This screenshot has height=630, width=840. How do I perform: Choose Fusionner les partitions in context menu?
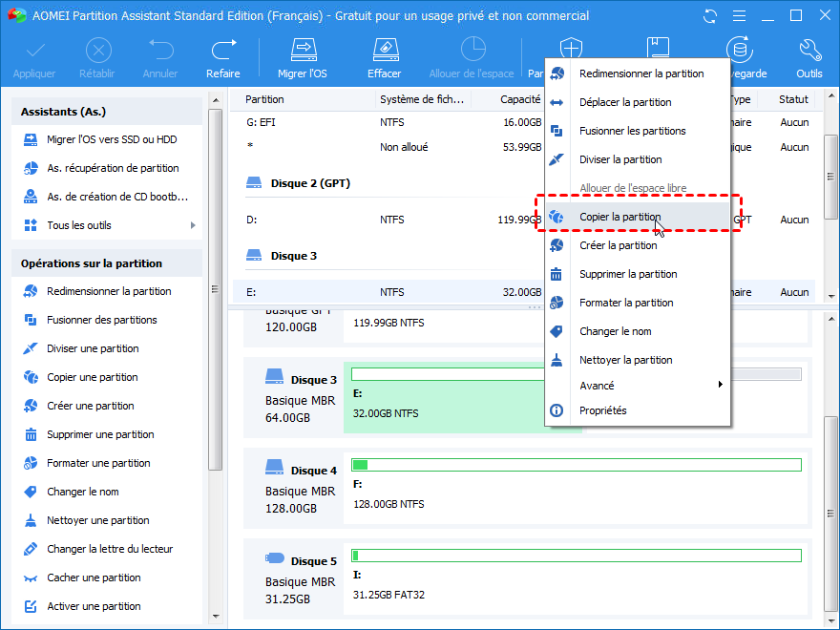[638, 132]
